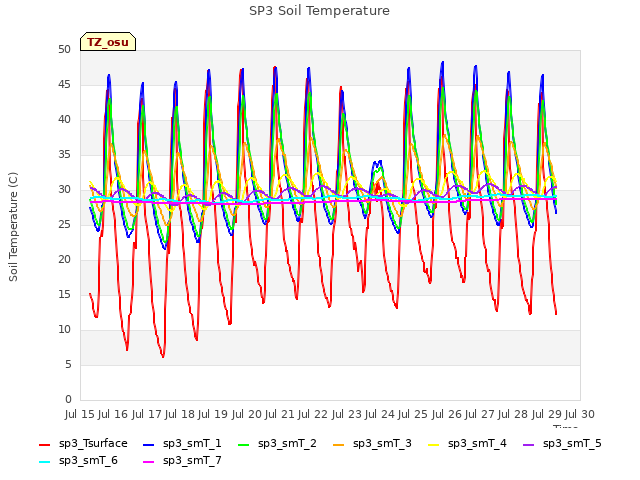
Task: Click the Jul 23 x-axis tick label
Action: tap(347, 414)
